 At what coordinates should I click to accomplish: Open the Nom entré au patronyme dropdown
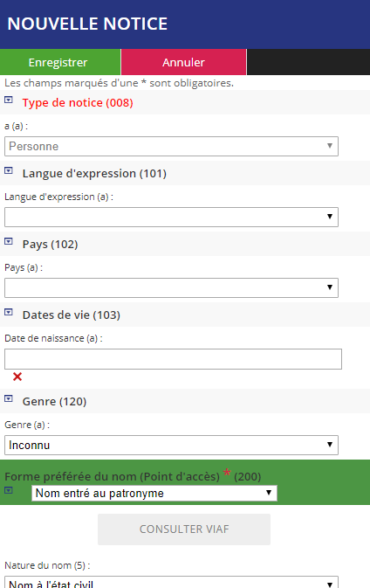click(154, 493)
